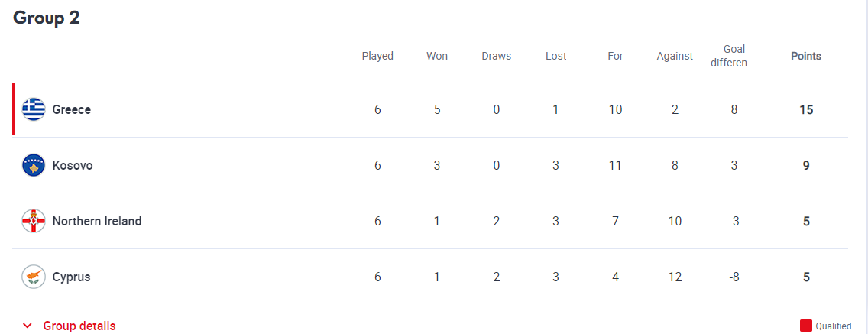Image resolution: width=868 pixels, height=334 pixels.
Task: Click the Cyprus flag icon
Action: click(x=33, y=277)
